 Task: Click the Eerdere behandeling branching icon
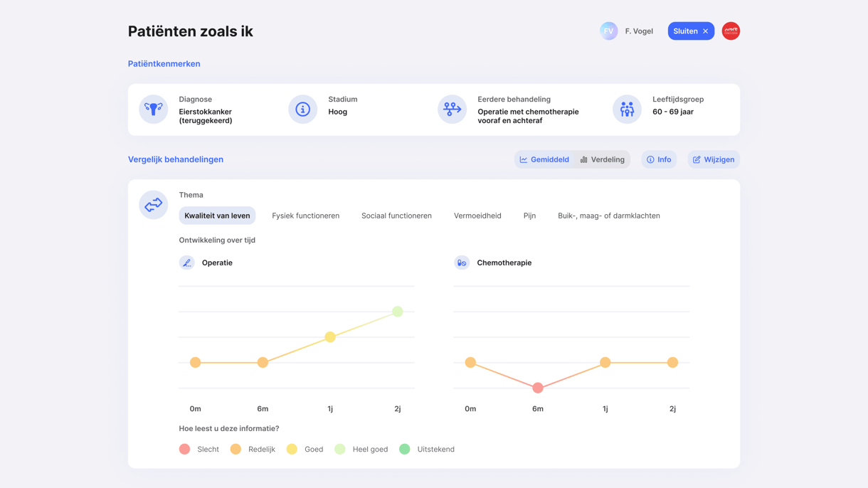click(x=452, y=109)
